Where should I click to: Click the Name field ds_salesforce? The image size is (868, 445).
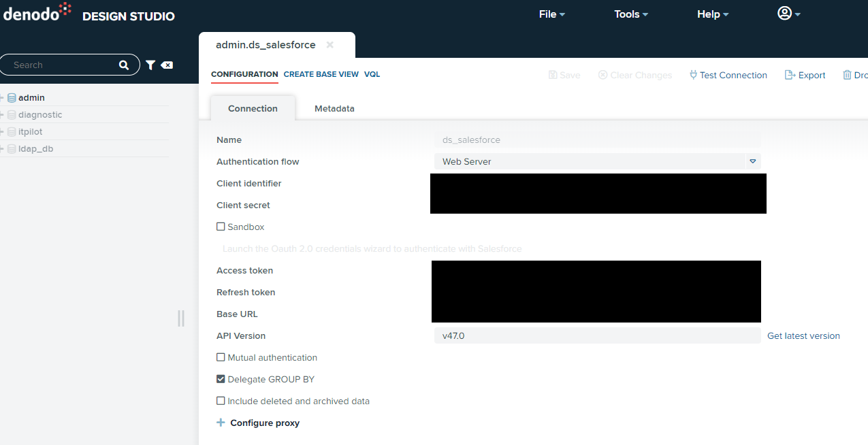click(597, 139)
